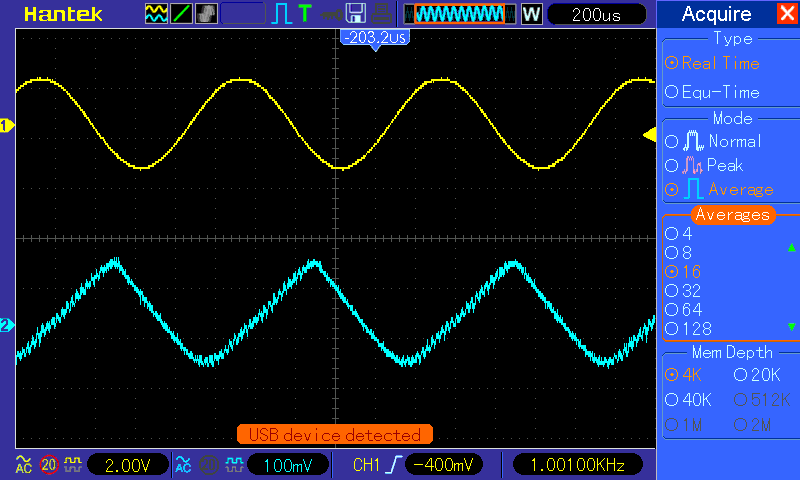The width and height of the screenshot is (800, 480).
Task: Click the W window mode icon
Action: coord(531,14)
